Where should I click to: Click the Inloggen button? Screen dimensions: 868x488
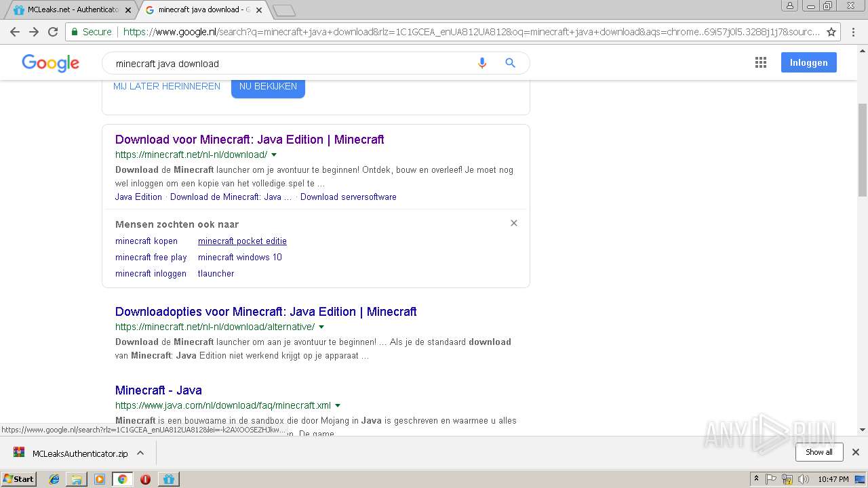pyautogui.click(x=809, y=62)
